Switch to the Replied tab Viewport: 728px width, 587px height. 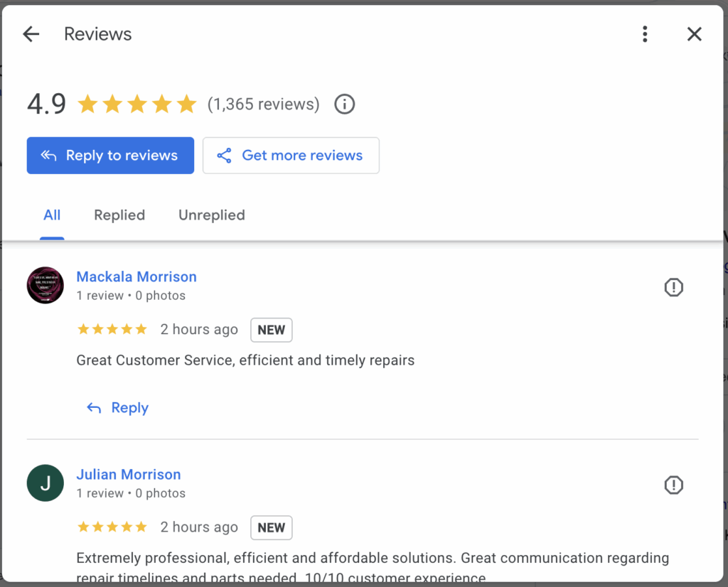119,215
